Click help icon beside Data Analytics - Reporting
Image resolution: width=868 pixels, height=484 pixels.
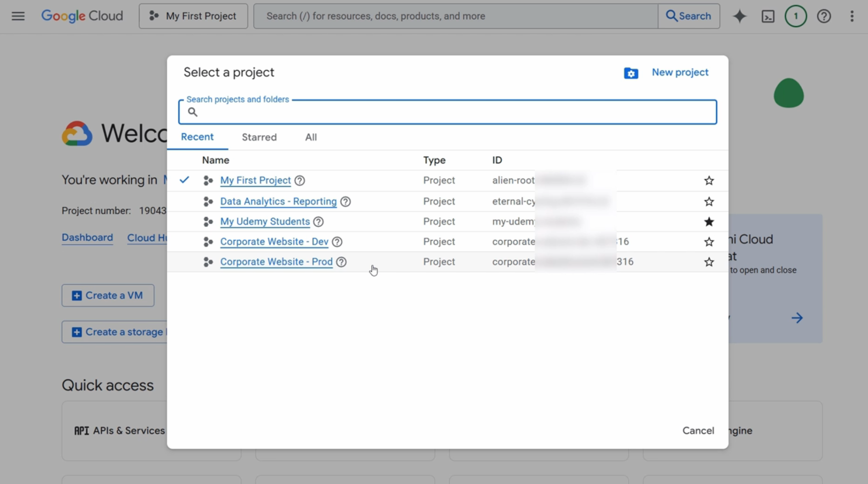coord(345,202)
